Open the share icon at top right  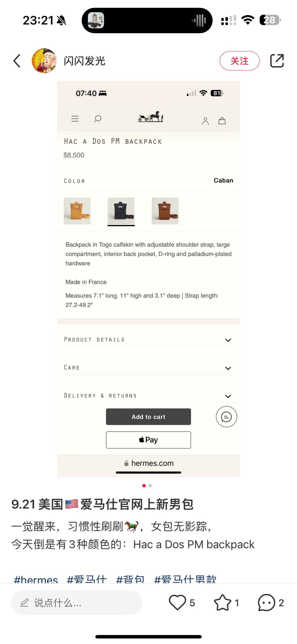(x=277, y=61)
